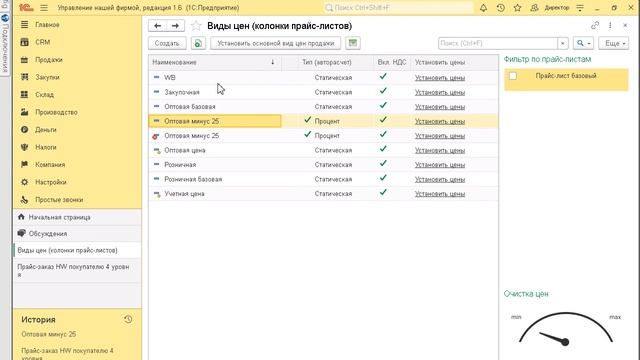This screenshot has height=360, width=640.
Task: Add page to favorites star
Action: point(196,26)
